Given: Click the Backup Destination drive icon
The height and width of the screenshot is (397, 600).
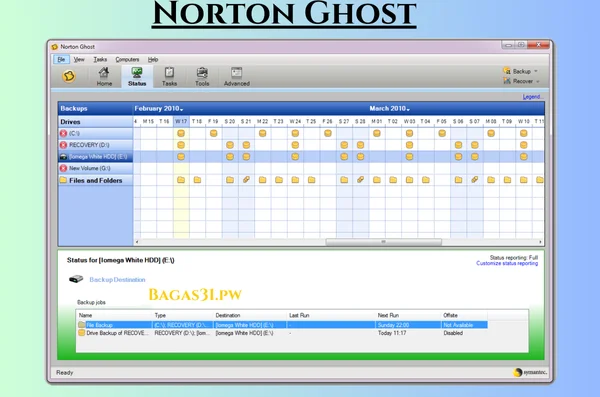Looking at the screenshot, I should pos(76,279).
